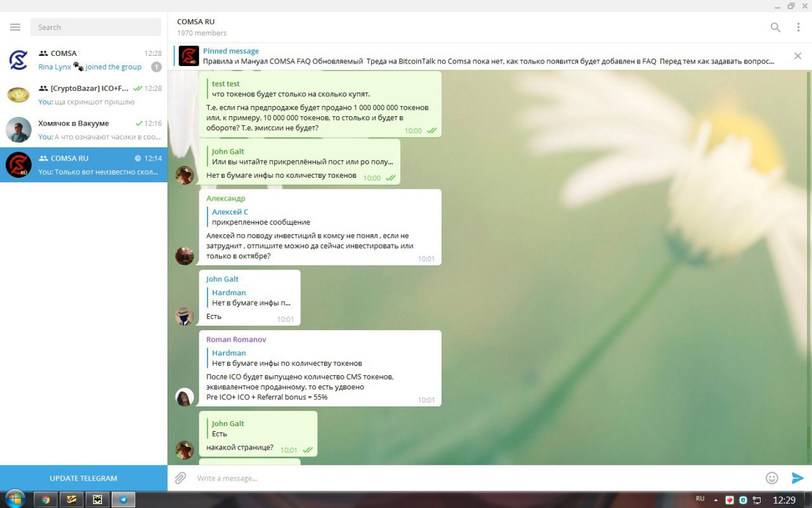Click the CryptoBazar gold coin avatar
Screen dimensions: 812x508
click(x=18, y=95)
